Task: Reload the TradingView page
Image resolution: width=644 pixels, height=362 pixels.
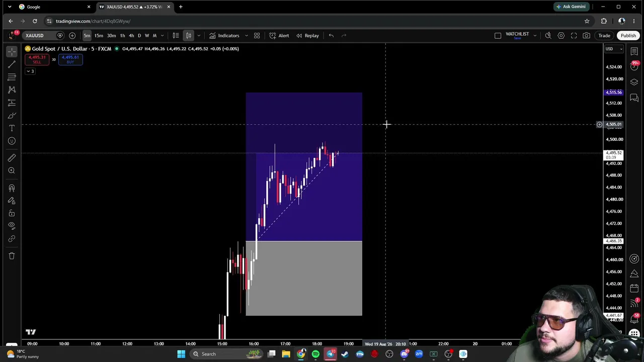Action: [35, 21]
